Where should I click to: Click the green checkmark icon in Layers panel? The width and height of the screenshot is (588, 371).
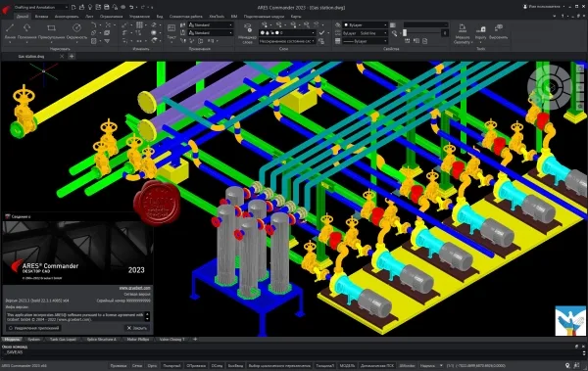321,33
